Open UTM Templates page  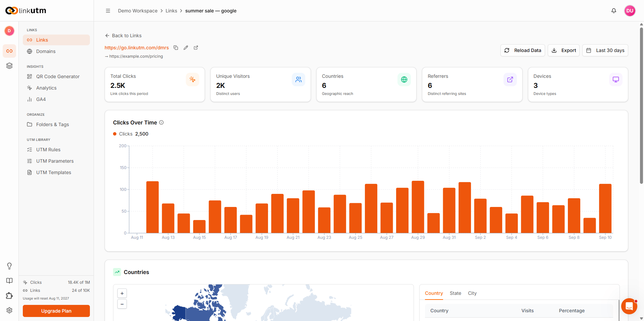point(56,172)
